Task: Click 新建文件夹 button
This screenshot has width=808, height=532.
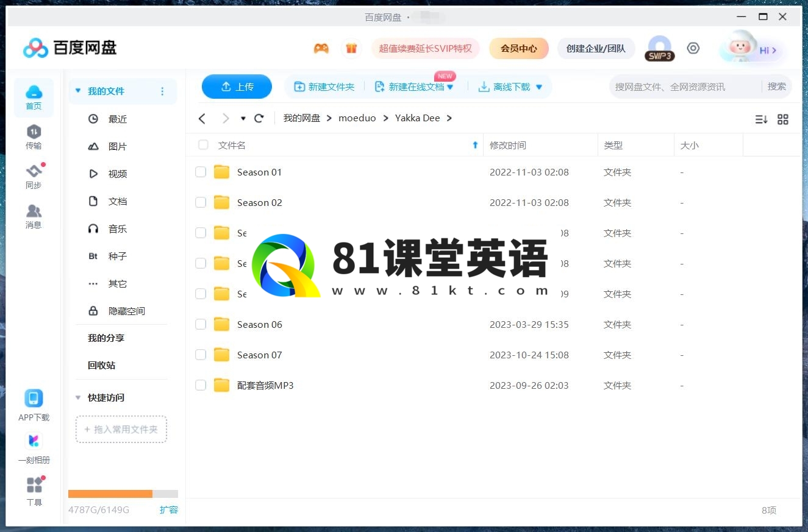Action: click(324, 87)
